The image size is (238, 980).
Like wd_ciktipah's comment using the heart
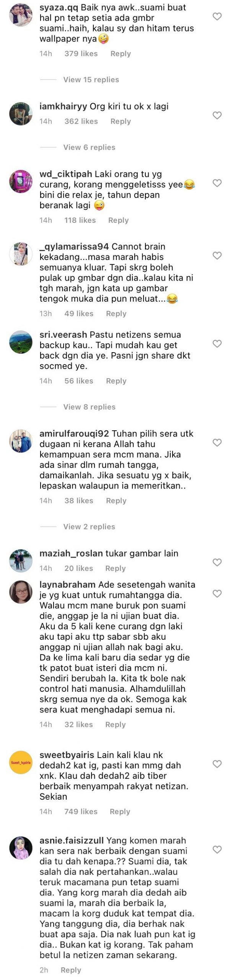tap(217, 183)
